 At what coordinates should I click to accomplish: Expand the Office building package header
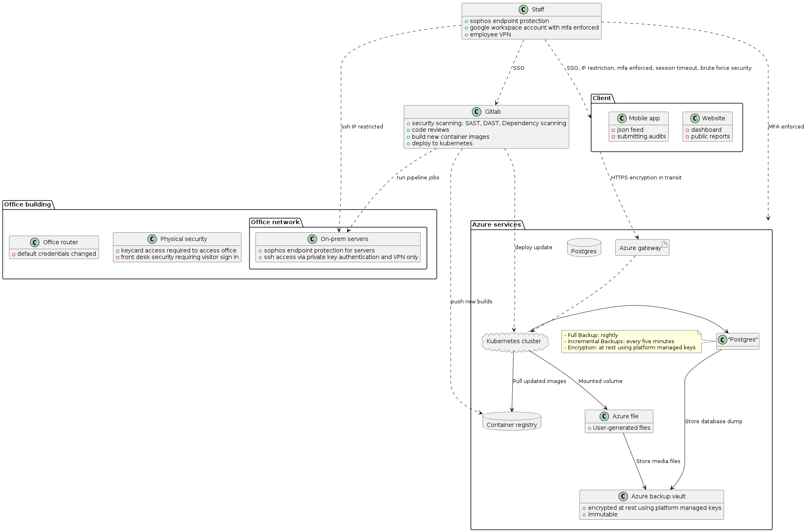(27, 204)
